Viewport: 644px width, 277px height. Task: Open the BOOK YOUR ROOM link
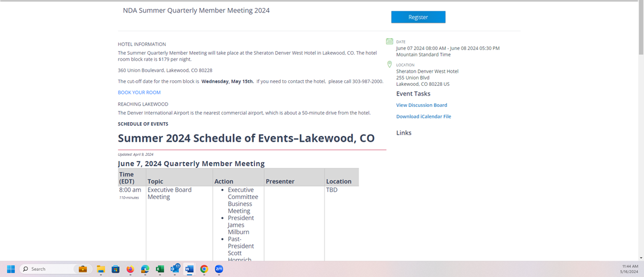click(139, 92)
